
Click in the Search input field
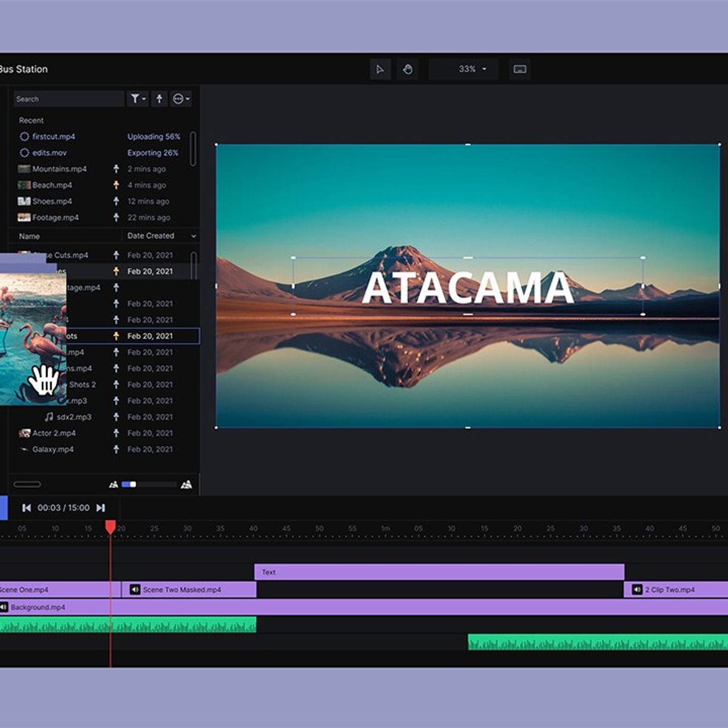68,99
